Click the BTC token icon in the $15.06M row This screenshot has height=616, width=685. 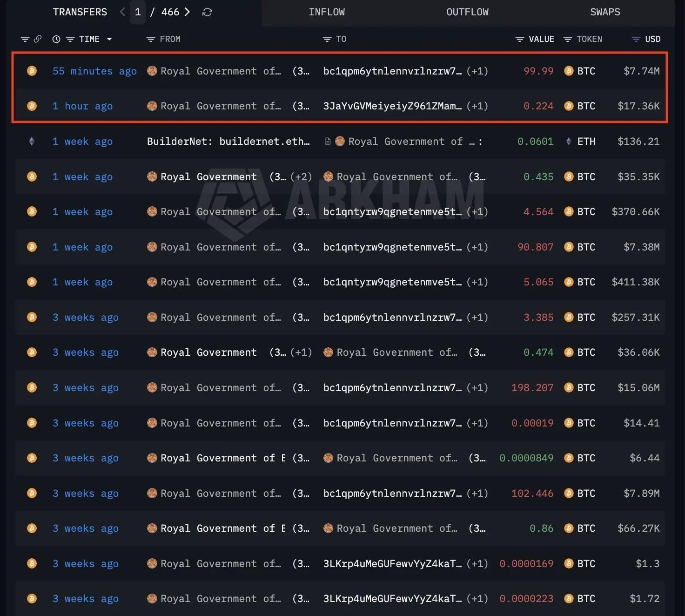click(569, 387)
